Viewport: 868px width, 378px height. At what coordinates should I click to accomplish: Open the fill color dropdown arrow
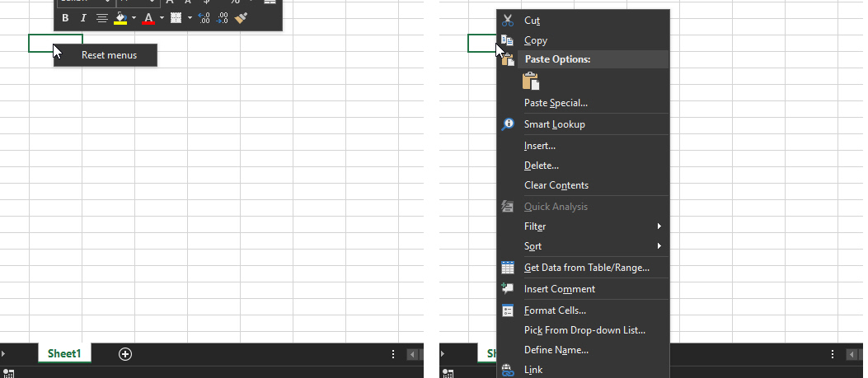(134, 17)
